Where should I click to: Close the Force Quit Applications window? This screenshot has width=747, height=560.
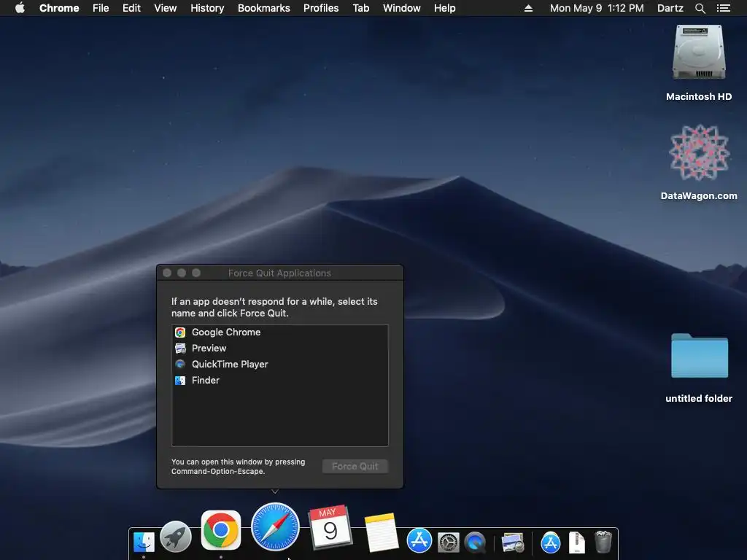(x=167, y=273)
